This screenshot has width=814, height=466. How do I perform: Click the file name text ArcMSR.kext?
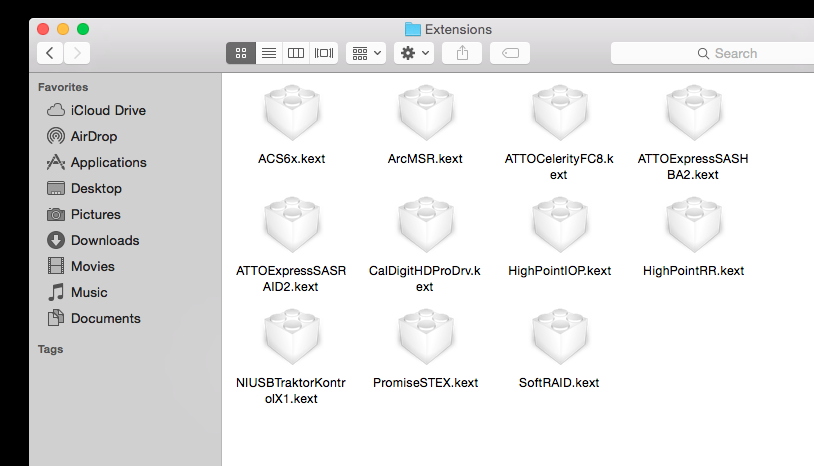425,159
